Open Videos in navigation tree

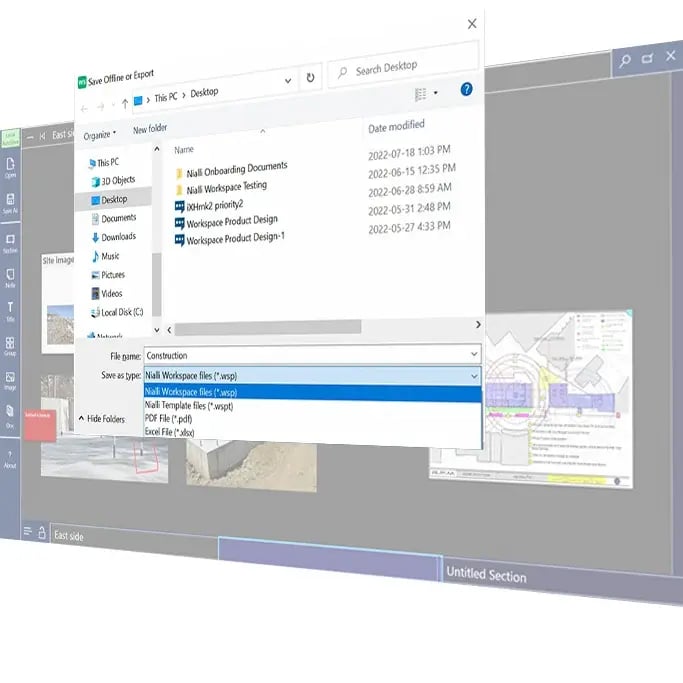point(107,294)
